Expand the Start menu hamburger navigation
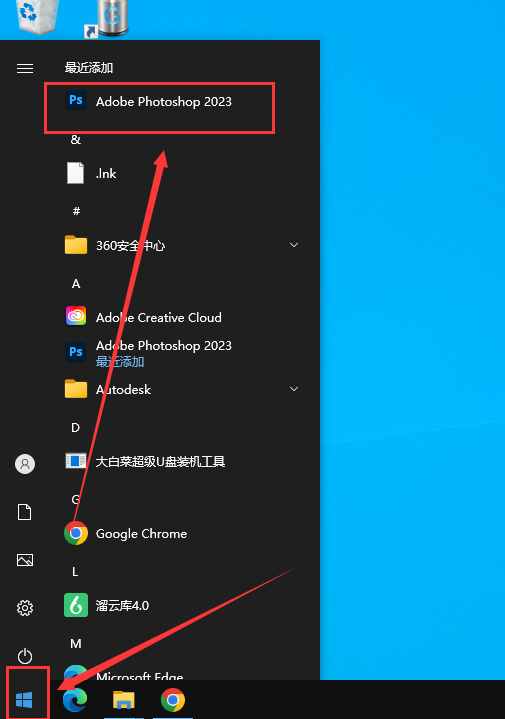Viewport: 505px width, 719px height. (25, 68)
